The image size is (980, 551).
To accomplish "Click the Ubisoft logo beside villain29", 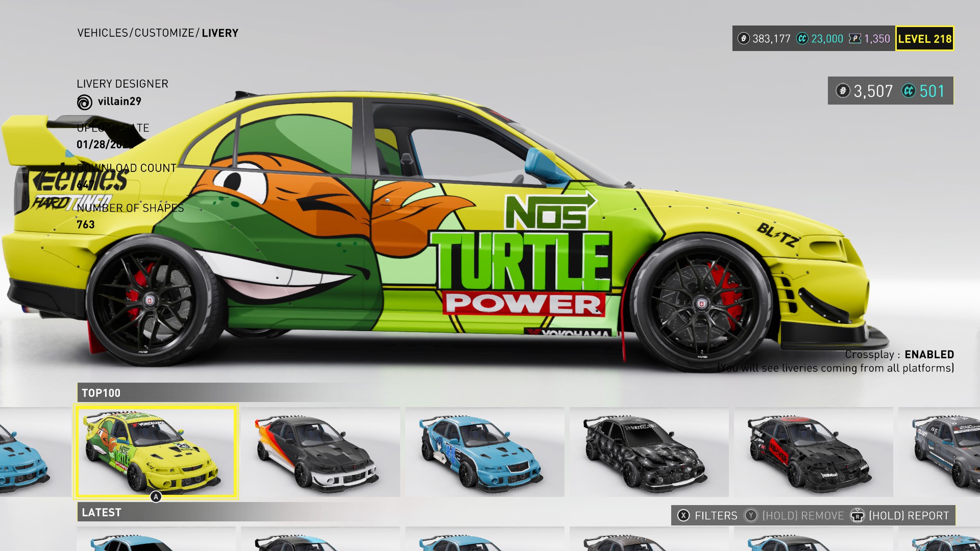I will click(85, 102).
